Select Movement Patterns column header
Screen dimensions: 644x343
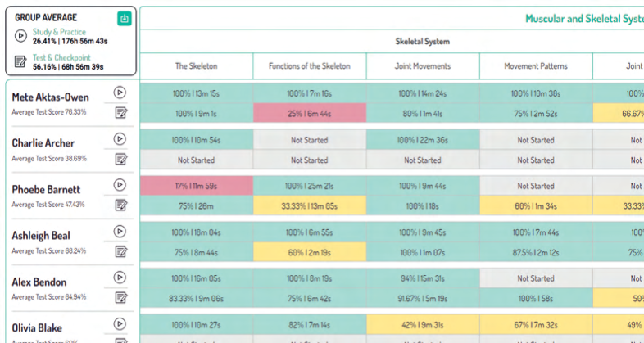click(536, 66)
